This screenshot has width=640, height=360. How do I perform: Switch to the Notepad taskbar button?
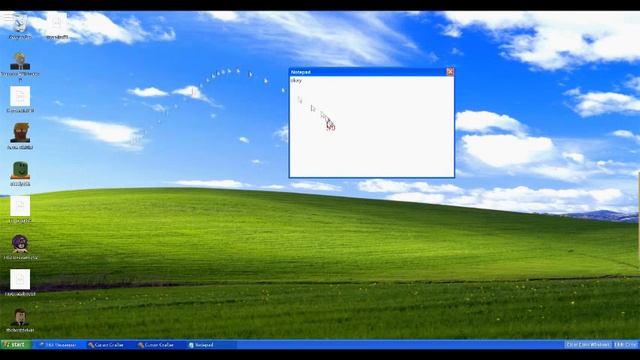(211, 345)
